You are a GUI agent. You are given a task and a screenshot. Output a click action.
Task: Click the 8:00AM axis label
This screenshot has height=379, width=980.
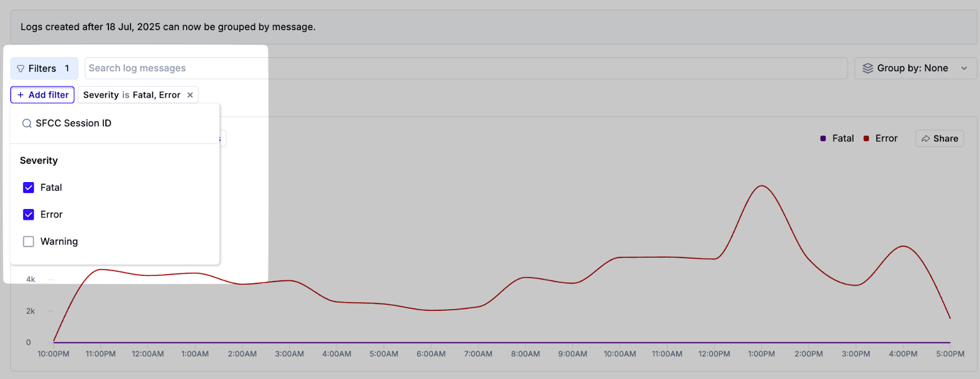[526, 354]
